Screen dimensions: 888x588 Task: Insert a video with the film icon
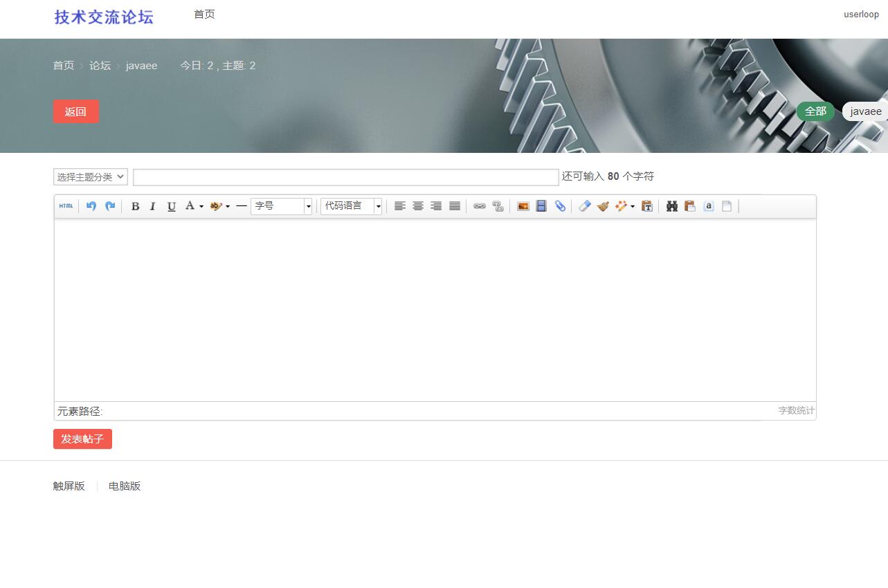(541, 206)
